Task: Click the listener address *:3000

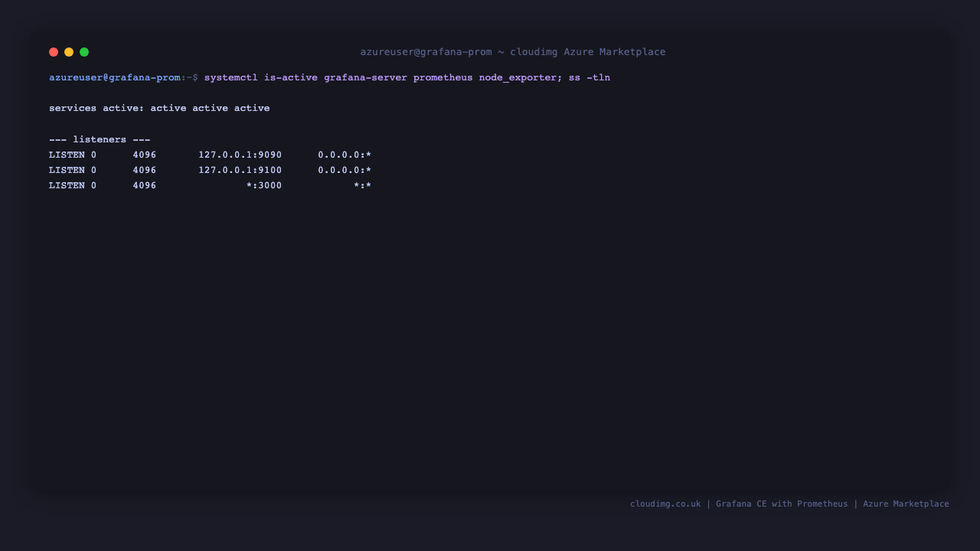Action: point(264,185)
